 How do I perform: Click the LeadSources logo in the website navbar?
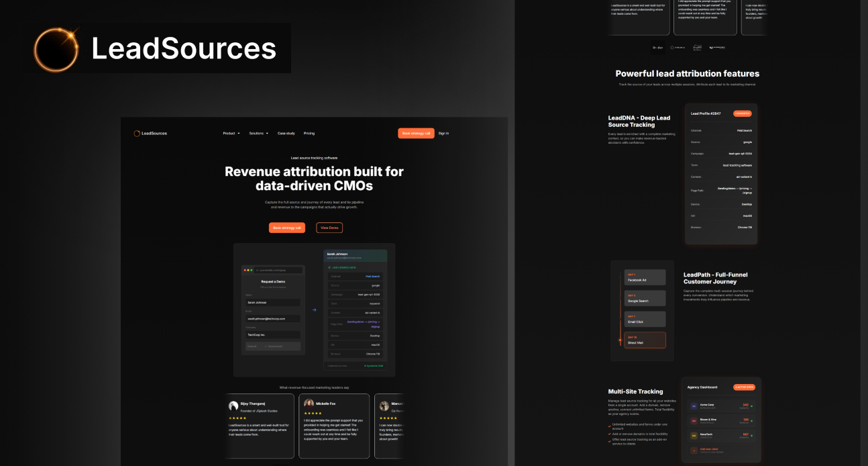[x=150, y=133]
